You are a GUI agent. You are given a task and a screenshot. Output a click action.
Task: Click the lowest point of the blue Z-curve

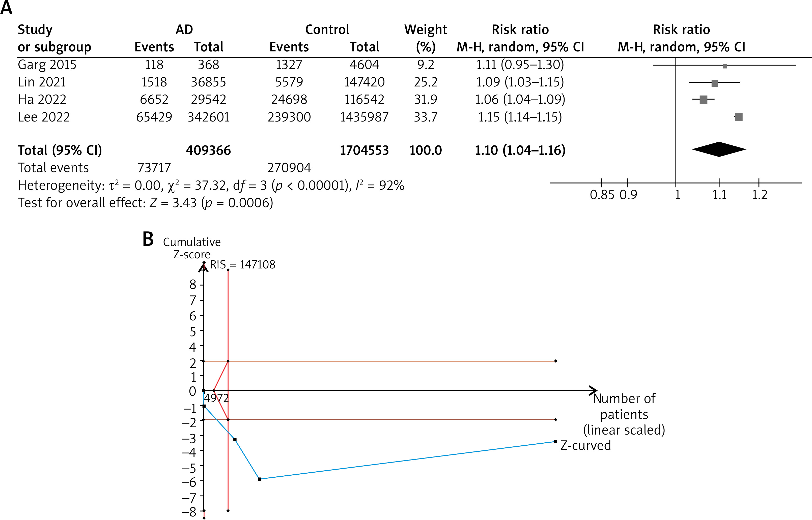point(259,479)
